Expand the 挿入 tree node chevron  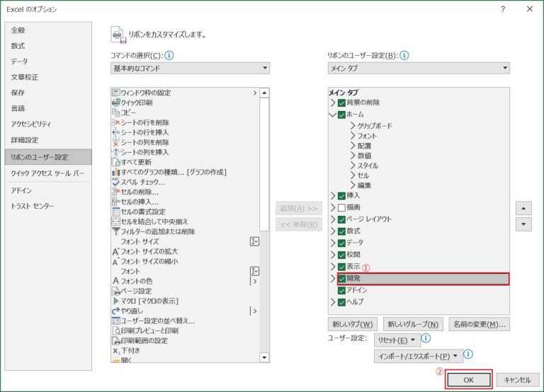[333, 195]
